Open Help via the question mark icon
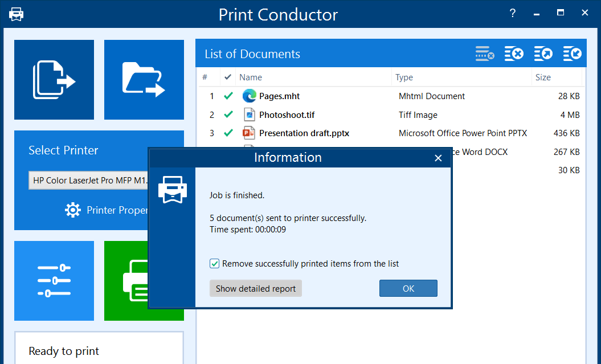This screenshot has height=364, width=601. point(513,13)
